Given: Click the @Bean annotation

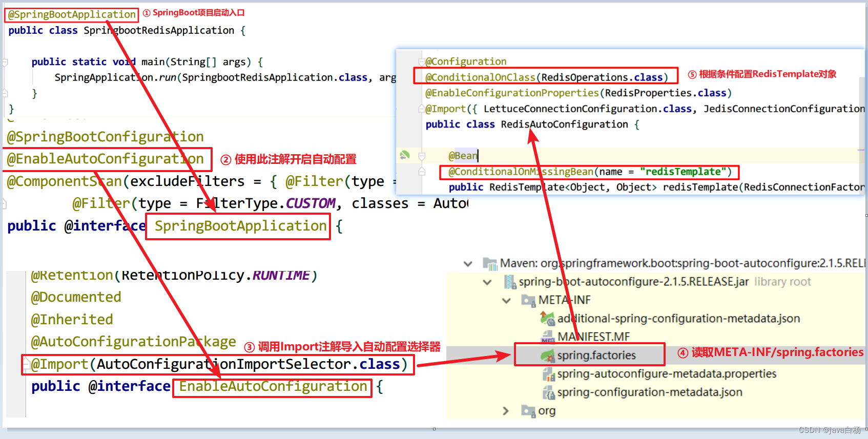Looking at the screenshot, I should click(x=463, y=156).
